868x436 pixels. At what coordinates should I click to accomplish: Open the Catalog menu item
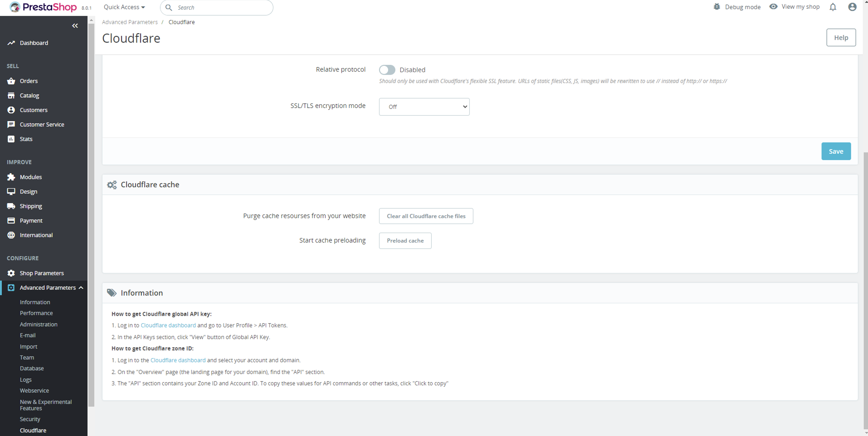pos(29,95)
